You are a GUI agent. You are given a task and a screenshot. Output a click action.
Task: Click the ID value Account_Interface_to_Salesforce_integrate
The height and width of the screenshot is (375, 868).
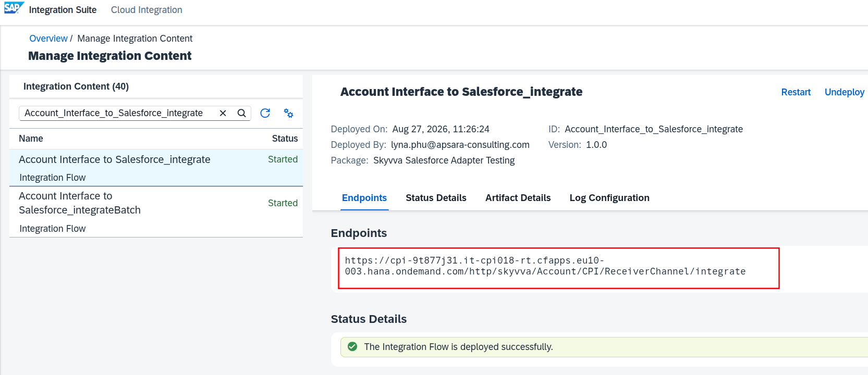point(654,129)
